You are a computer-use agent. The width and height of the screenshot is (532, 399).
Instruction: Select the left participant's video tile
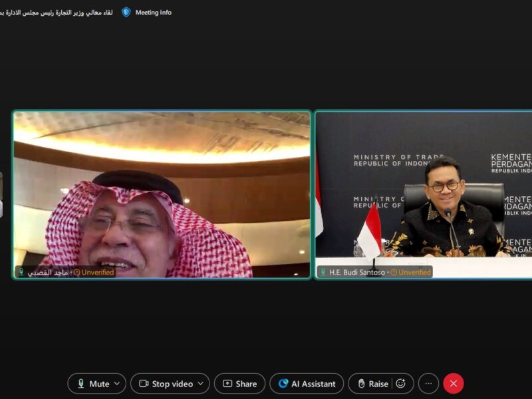[x=162, y=194]
